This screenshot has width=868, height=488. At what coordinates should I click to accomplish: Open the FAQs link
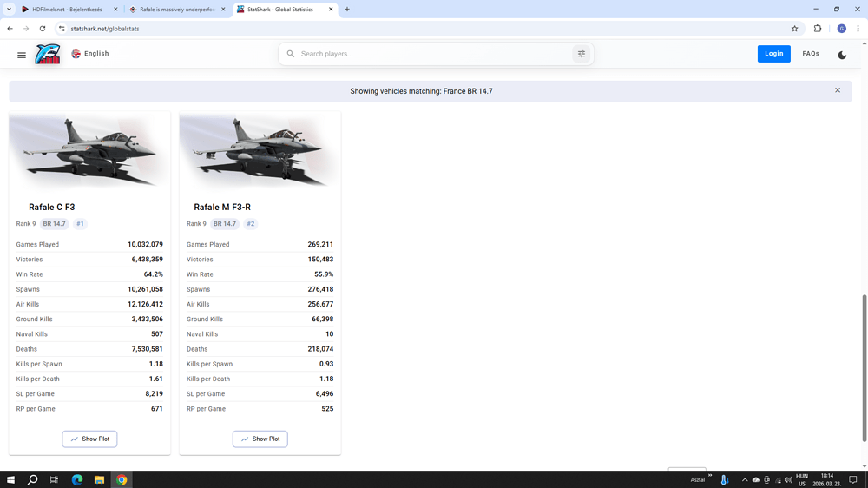click(811, 54)
